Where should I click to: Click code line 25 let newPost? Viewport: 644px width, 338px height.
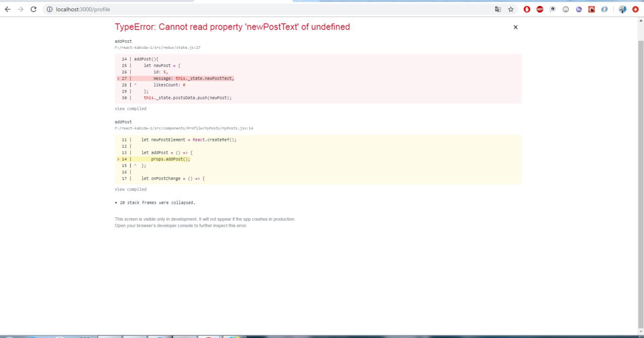[x=162, y=66]
